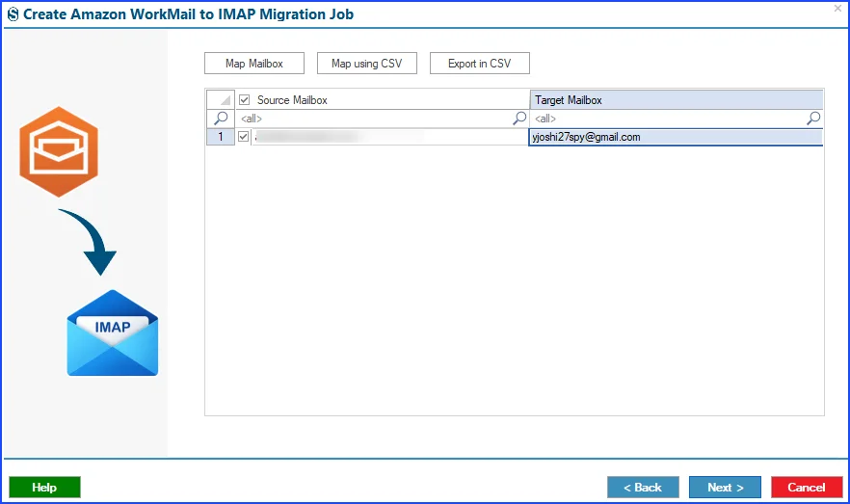Open the green Help button
This screenshot has height=504, width=850.
point(44,488)
